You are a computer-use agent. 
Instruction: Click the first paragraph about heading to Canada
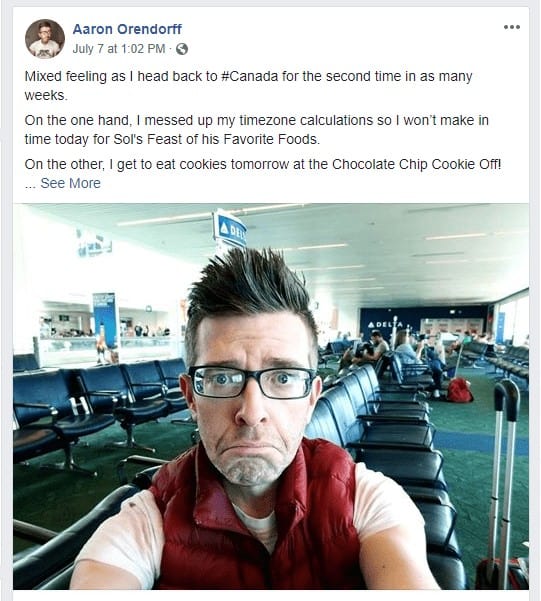tap(248, 85)
